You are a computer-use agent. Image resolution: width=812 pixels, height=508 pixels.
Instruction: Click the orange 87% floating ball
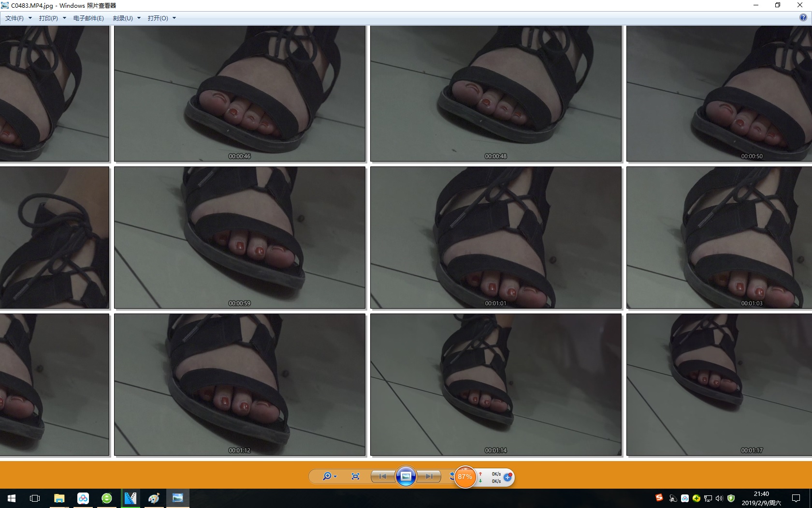click(x=465, y=477)
